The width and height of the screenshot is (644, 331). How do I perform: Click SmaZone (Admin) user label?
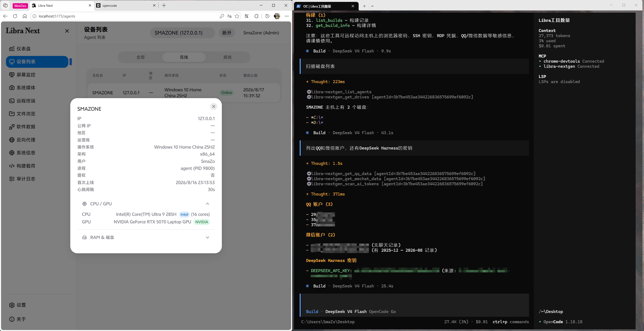(x=261, y=33)
